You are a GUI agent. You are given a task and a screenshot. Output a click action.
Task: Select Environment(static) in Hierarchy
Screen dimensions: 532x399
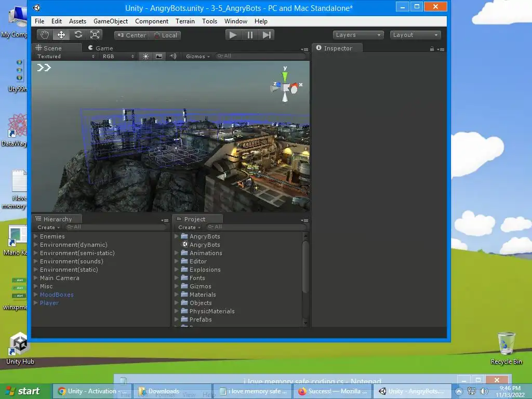point(69,270)
